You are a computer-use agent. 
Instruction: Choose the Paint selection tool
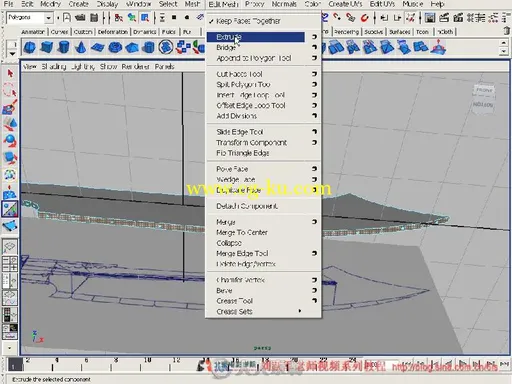(10, 107)
